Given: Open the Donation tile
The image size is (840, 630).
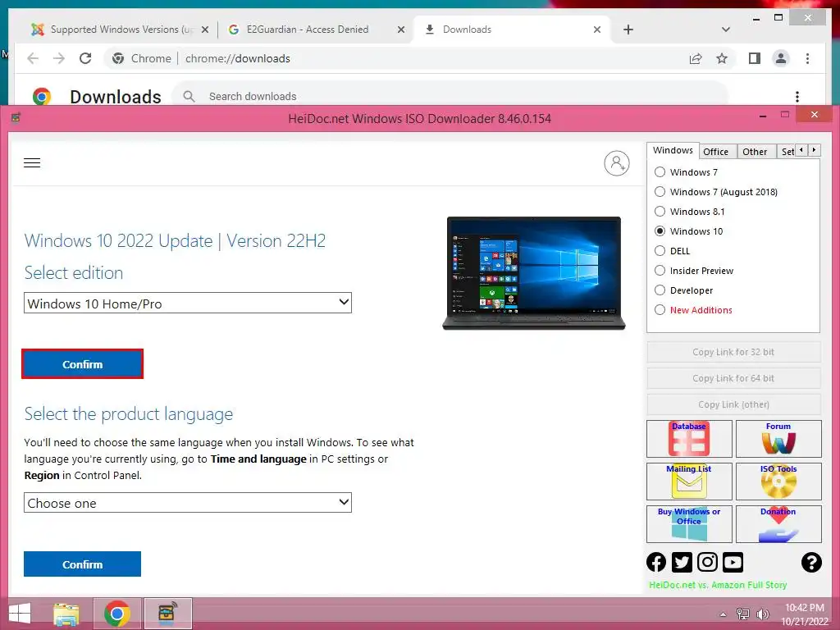Looking at the screenshot, I should pyautogui.click(x=778, y=524).
